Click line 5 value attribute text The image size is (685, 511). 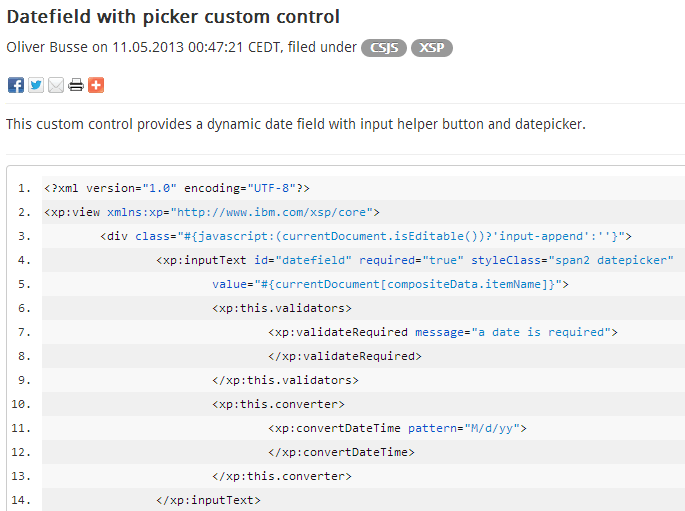[390, 284]
